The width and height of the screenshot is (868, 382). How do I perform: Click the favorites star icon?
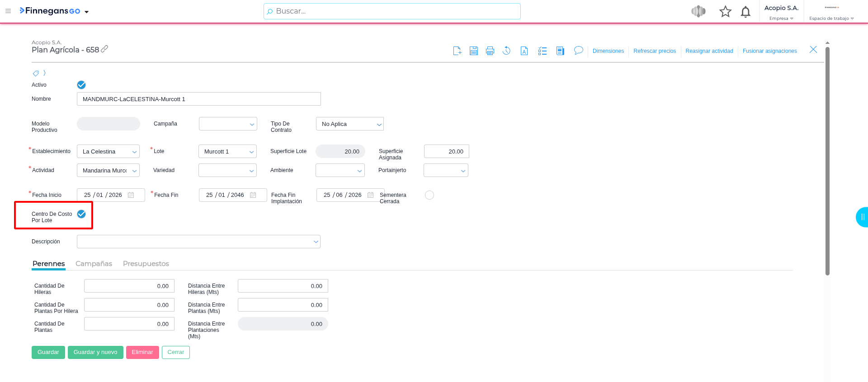[725, 12]
